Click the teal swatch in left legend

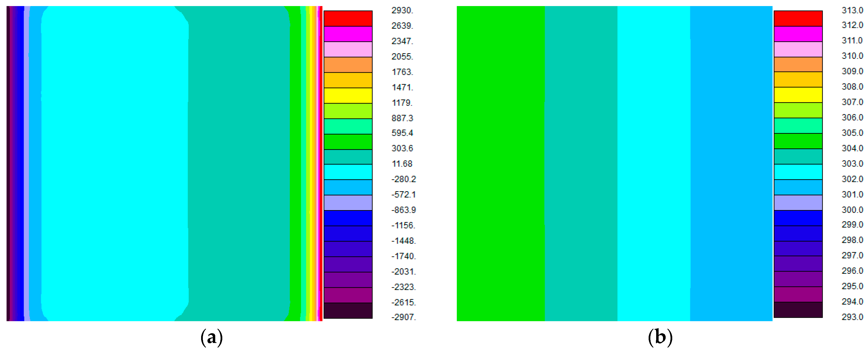(348, 157)
